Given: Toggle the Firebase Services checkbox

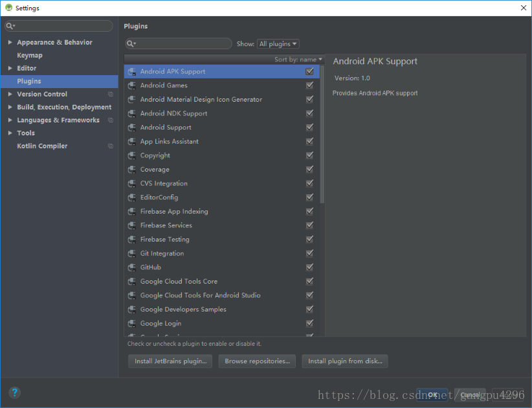Looking at the screenshot, I should tap(309, 225).
